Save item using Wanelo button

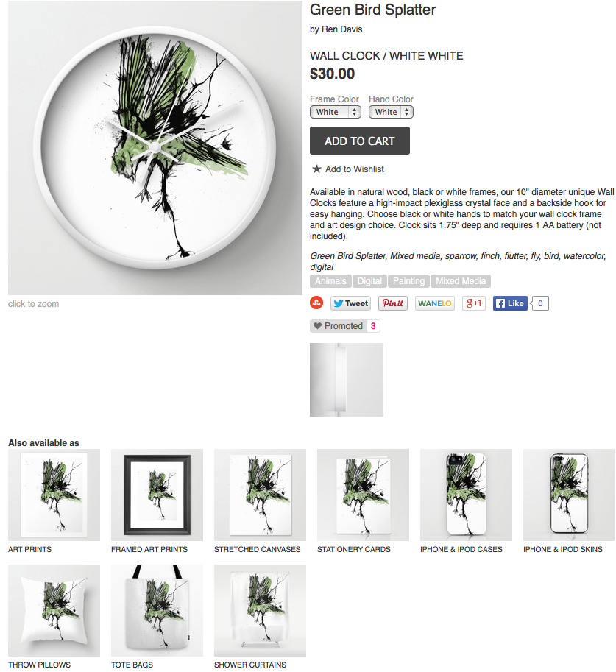click(435, 303)
